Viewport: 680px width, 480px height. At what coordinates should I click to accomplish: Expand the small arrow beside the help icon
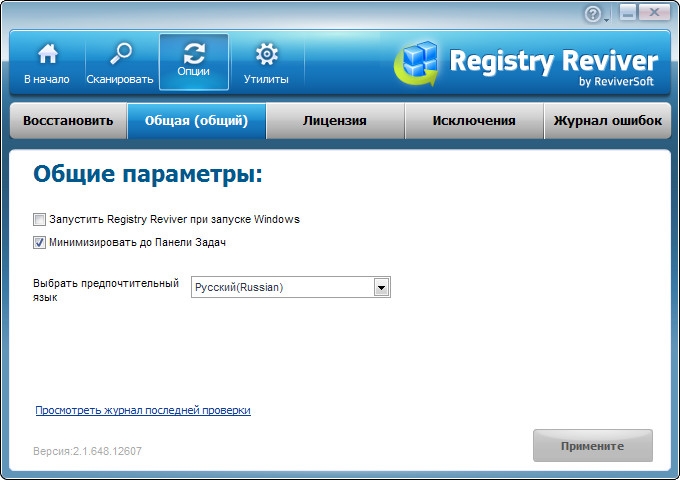(606, 18)
